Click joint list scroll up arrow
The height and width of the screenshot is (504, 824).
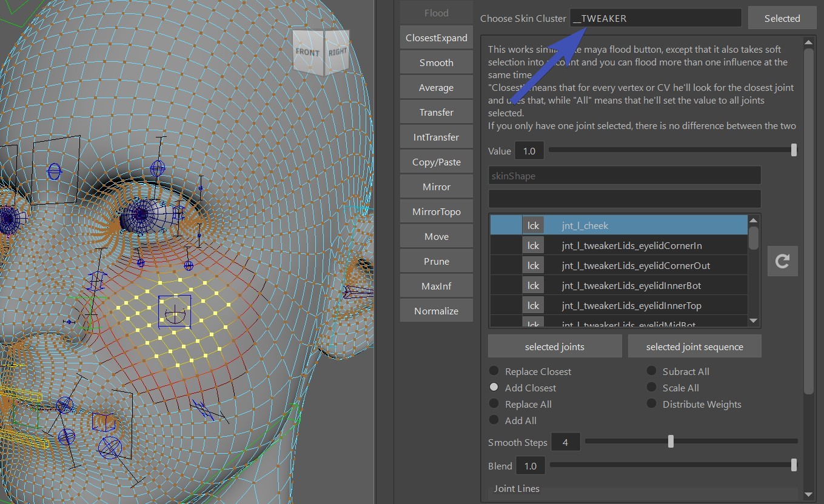754,221
